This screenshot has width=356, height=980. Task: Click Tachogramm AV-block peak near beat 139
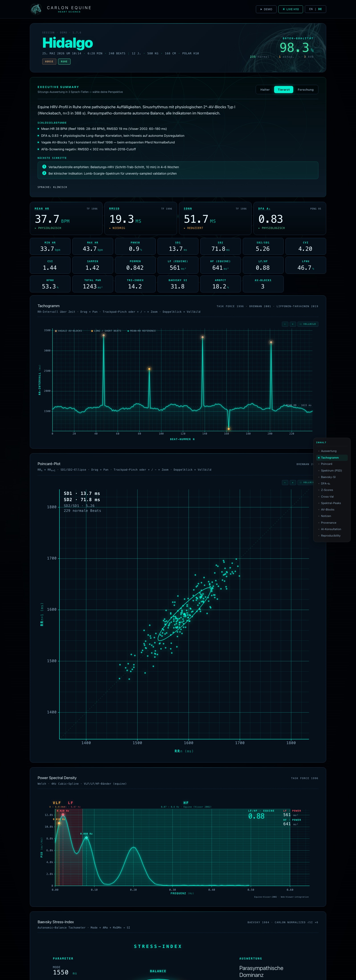[202, 337]
